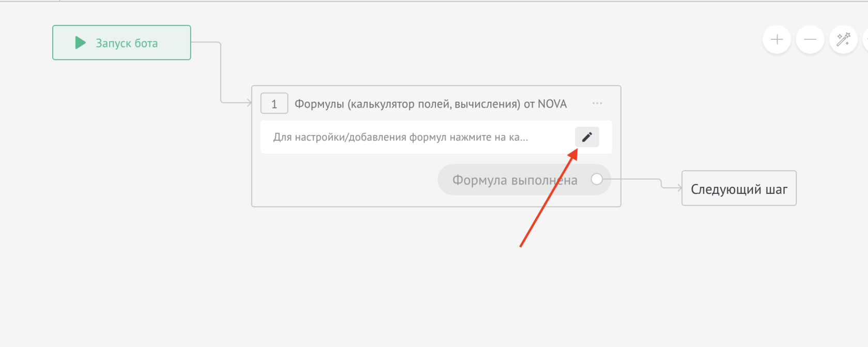Click empty canvas area below Запуск бота

121,155
